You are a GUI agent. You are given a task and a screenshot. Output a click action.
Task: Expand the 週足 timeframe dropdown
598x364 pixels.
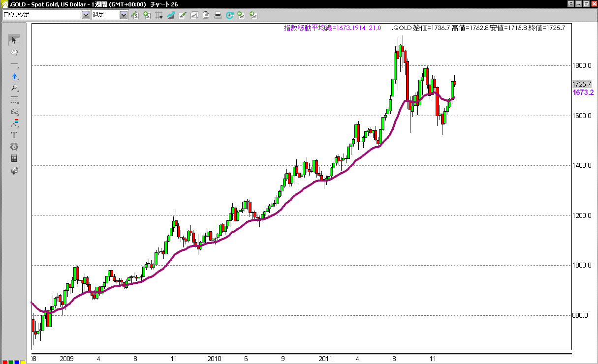click(x=124, y=15)
